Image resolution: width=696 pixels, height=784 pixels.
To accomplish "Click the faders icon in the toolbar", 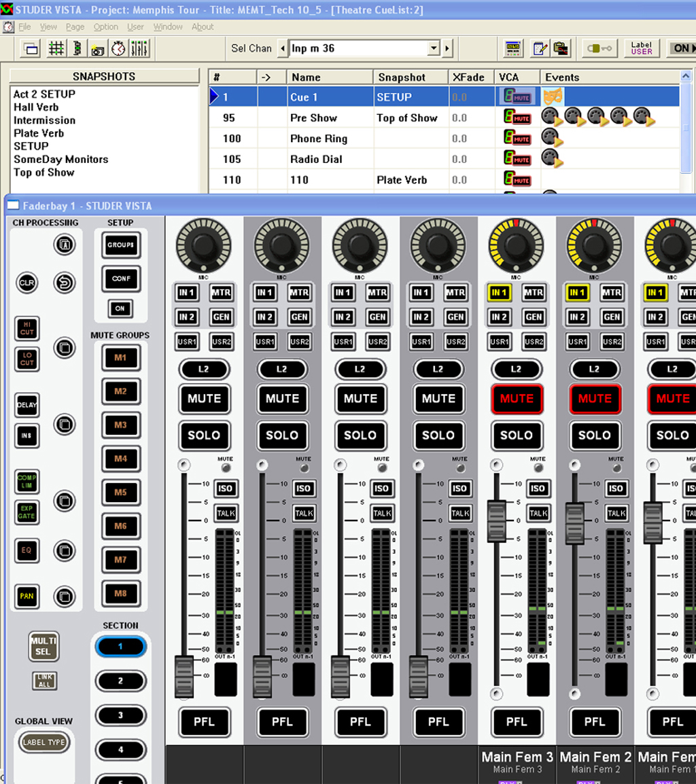I will tap(139, 48).
